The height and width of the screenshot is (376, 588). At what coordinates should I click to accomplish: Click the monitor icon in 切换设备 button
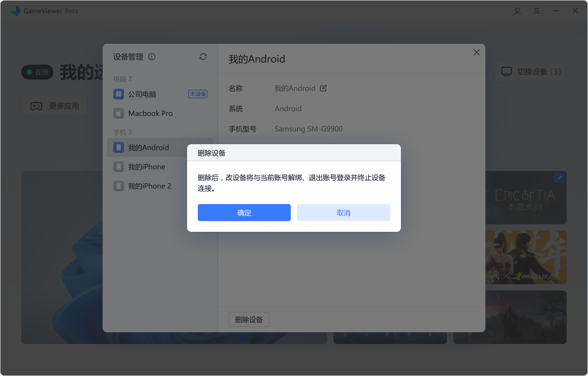(506, 71)
